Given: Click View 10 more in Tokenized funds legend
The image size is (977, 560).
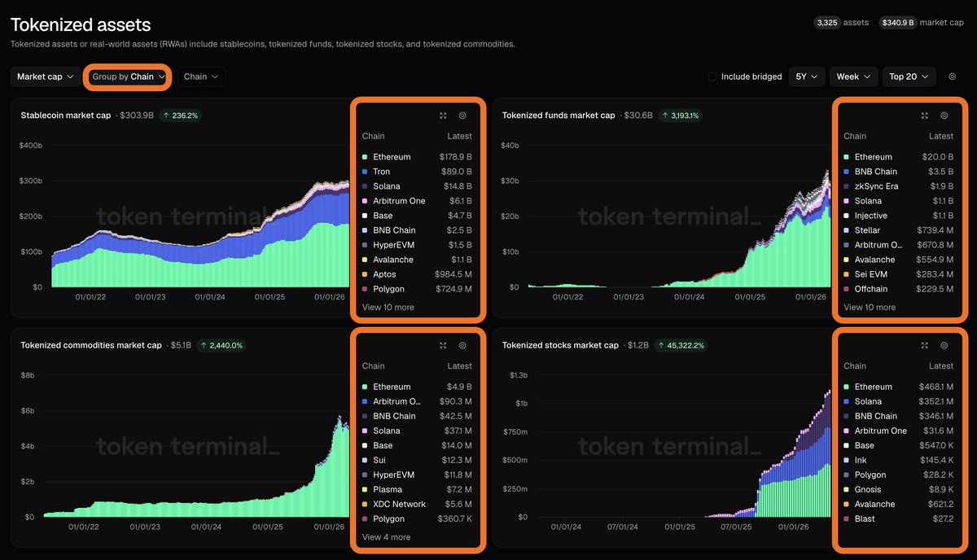Looking at the screenshot, I should pos(870,308).
